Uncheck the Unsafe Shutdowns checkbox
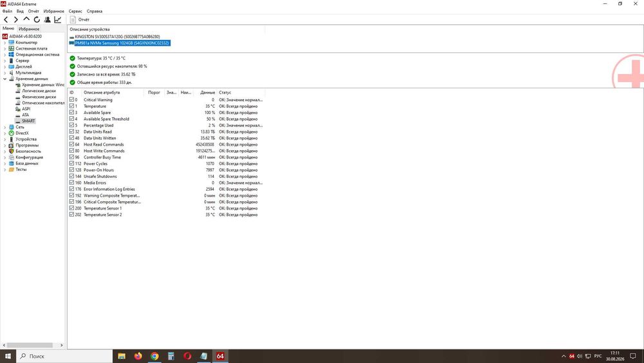This screenshot has height=363, width=644. coord(72,176)
